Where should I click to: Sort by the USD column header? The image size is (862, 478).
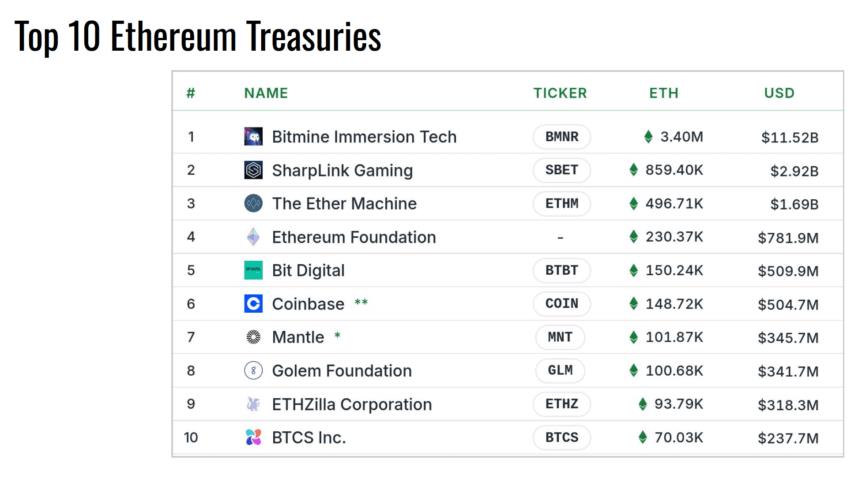pyautogui.click(x=779, y=93)
